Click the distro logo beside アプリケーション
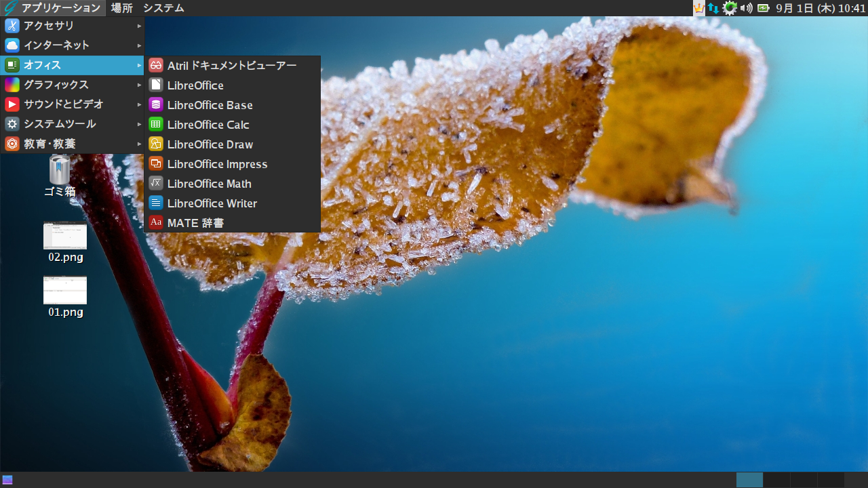The width and height of the screenshot is (868, 488). 9,8
